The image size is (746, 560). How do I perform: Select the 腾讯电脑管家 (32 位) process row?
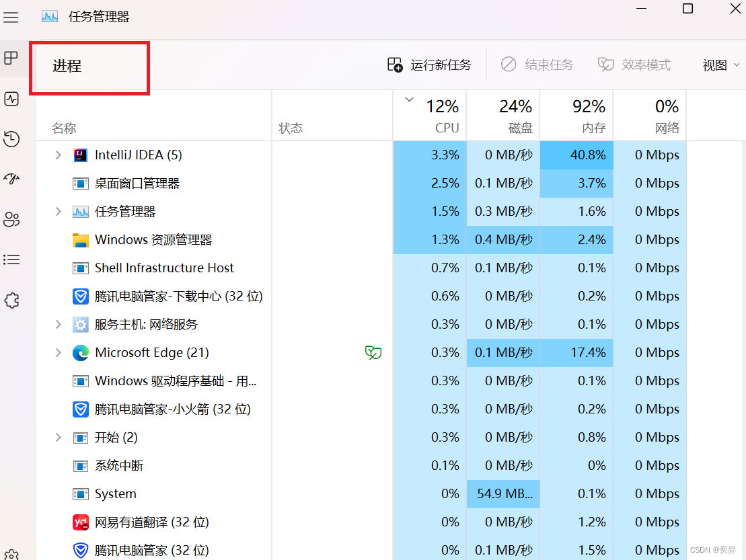(x=362, y=551)
